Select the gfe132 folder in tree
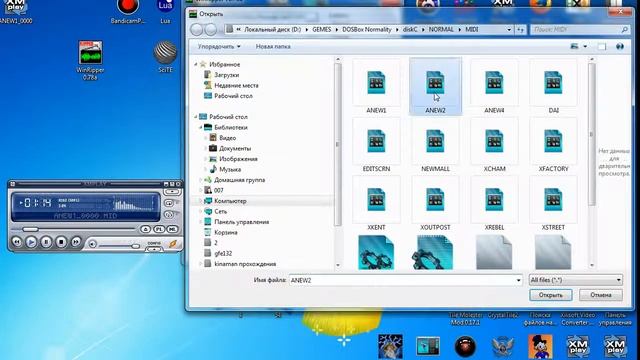 (223, 253)
